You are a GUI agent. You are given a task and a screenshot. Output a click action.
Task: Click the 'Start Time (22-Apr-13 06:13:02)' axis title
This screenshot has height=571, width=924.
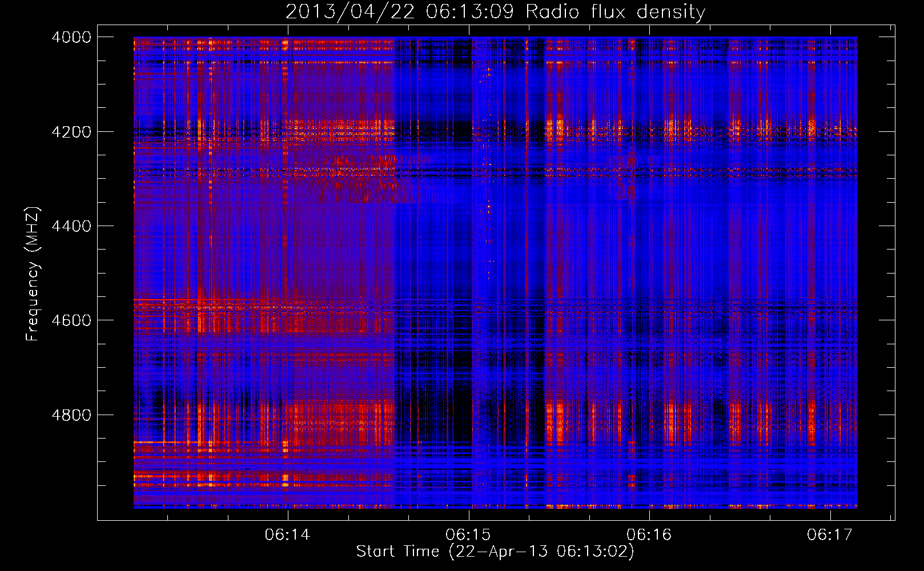click(x=495, y=552)
